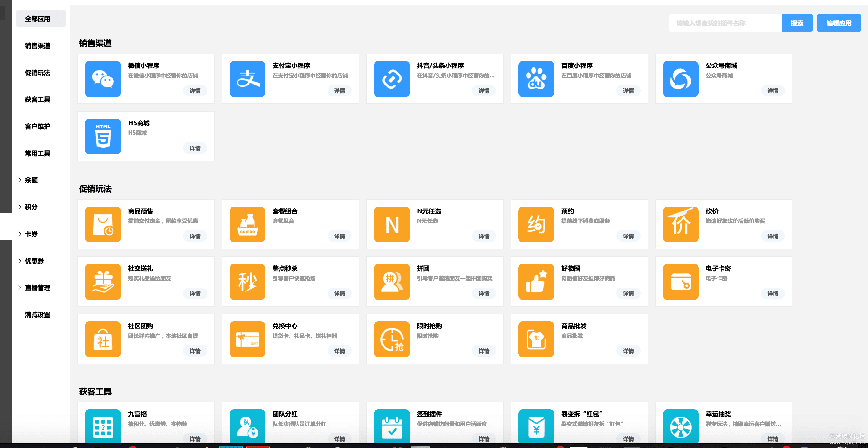Image resolution: width=868 pixels, height=448 pixels.
Task: Open the 团队分红 icon
Action: click(x=247, y=426)
